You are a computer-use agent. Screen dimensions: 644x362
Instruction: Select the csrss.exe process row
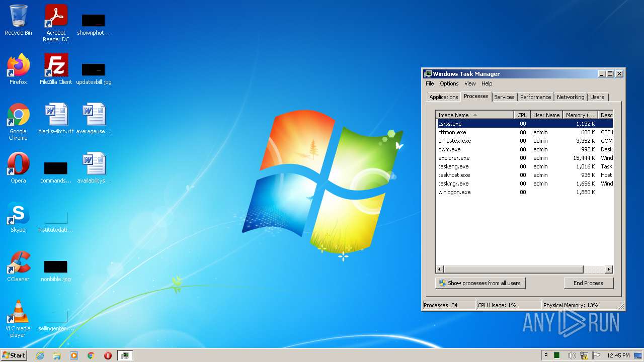point(525,124)
